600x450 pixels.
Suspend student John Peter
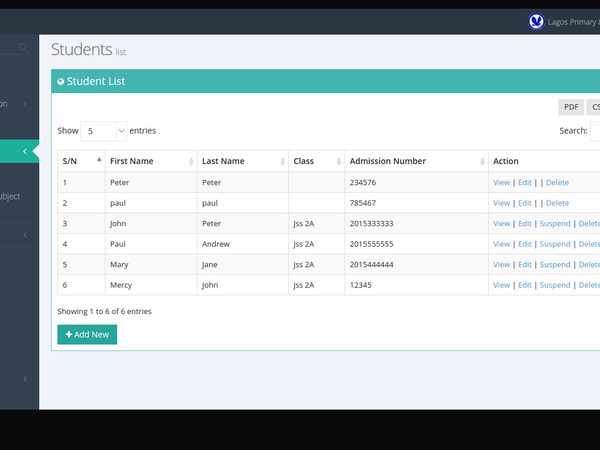pyautogui.click(x=555, y=223)
